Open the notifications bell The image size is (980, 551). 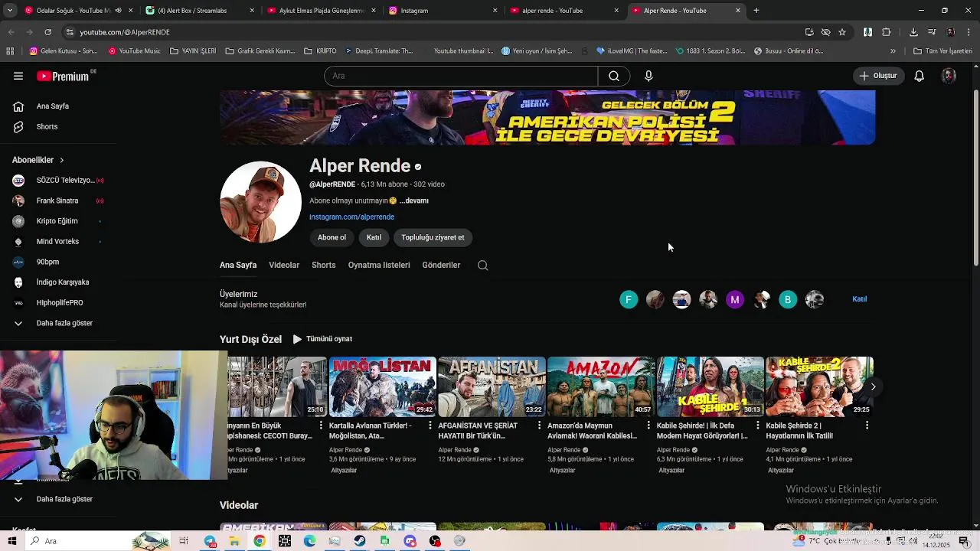click(x=920, y=76)
